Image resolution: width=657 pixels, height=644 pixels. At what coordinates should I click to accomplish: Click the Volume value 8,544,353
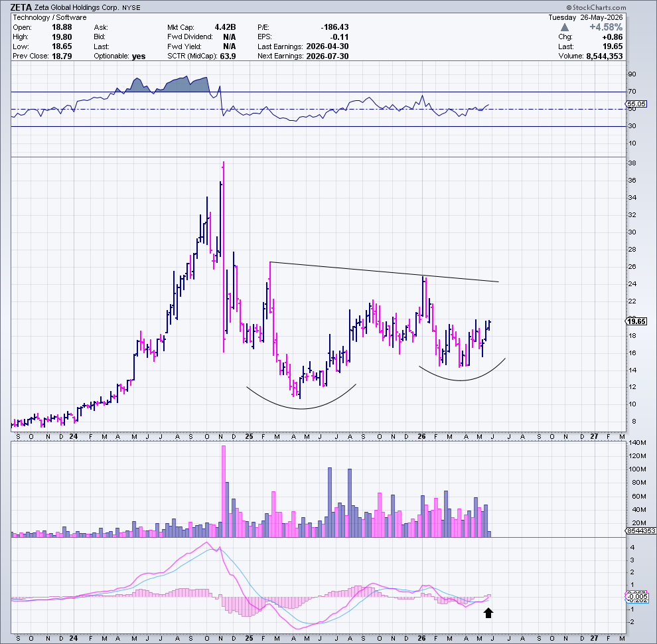604,56
